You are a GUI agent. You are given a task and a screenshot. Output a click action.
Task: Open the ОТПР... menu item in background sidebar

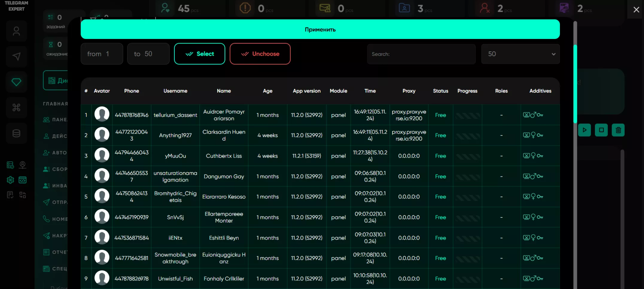click(x=55, y=202)
